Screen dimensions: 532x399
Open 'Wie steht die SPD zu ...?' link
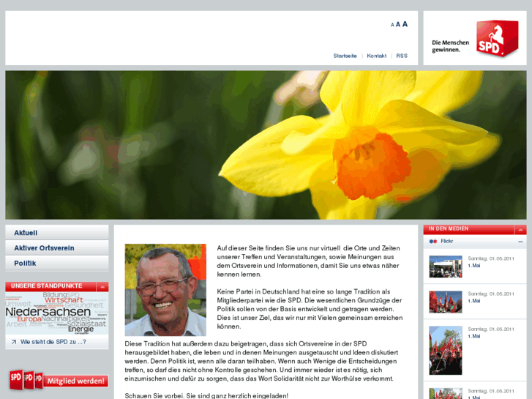tap(53, 342)
